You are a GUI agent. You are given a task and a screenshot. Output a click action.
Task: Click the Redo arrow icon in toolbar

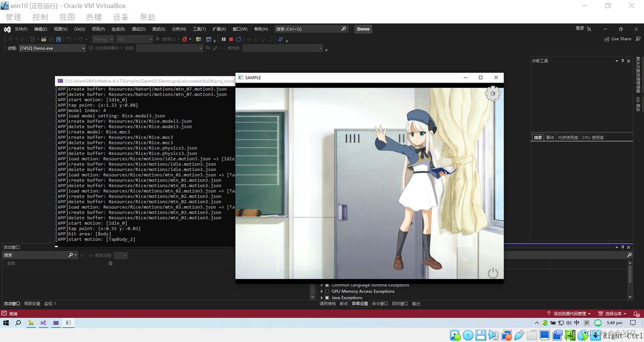80,39
